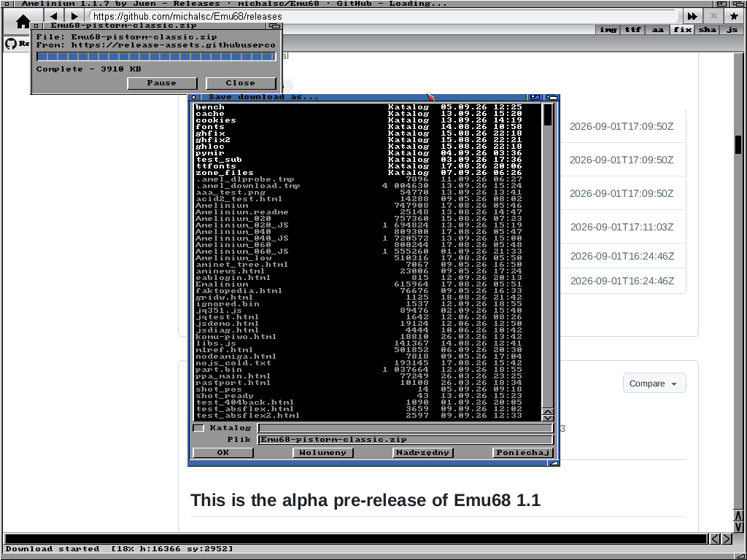
Task: Bookmark page with the star icon
Action: click(734, 16)
